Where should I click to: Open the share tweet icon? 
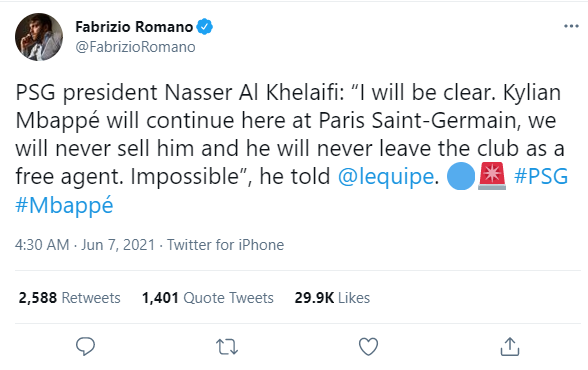510,346
